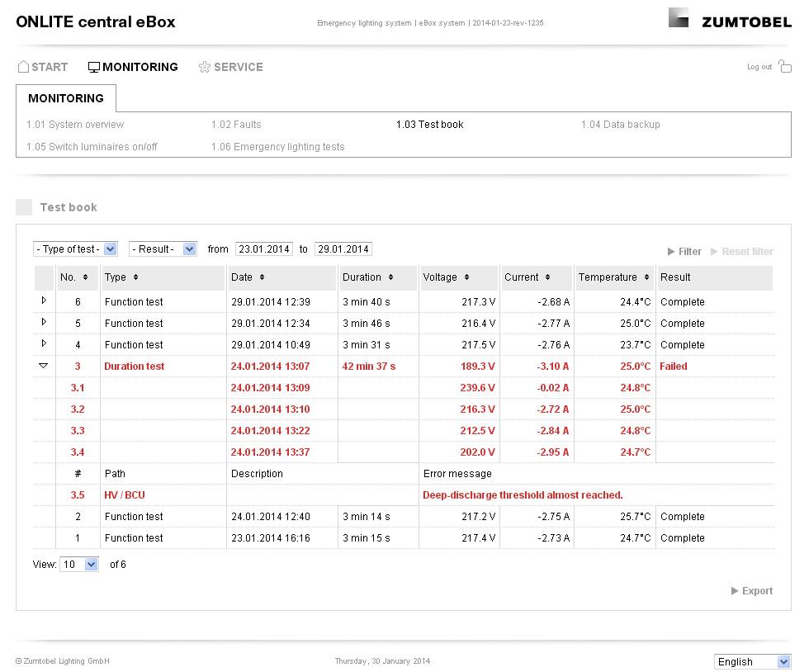Collapse the failed Duration test row 3
This screenshot has height=672, width=809.
point(43,366)
